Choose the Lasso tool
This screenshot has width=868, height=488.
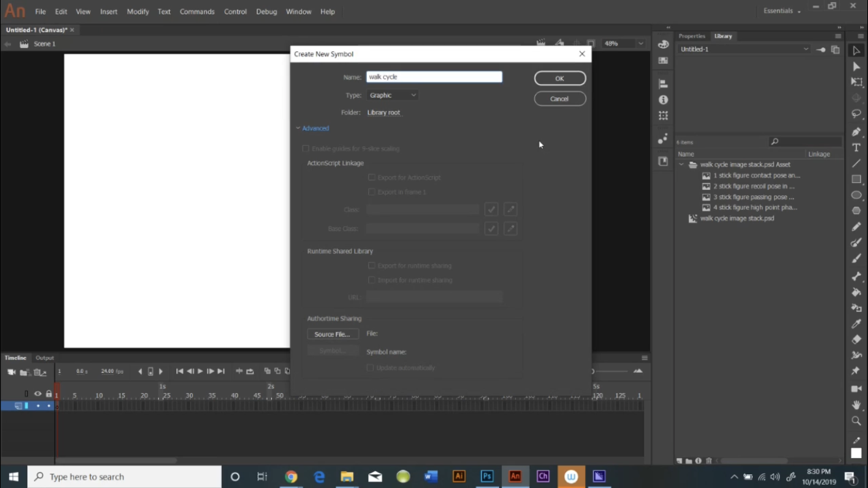pyautogui.click(x=856, y=113)
